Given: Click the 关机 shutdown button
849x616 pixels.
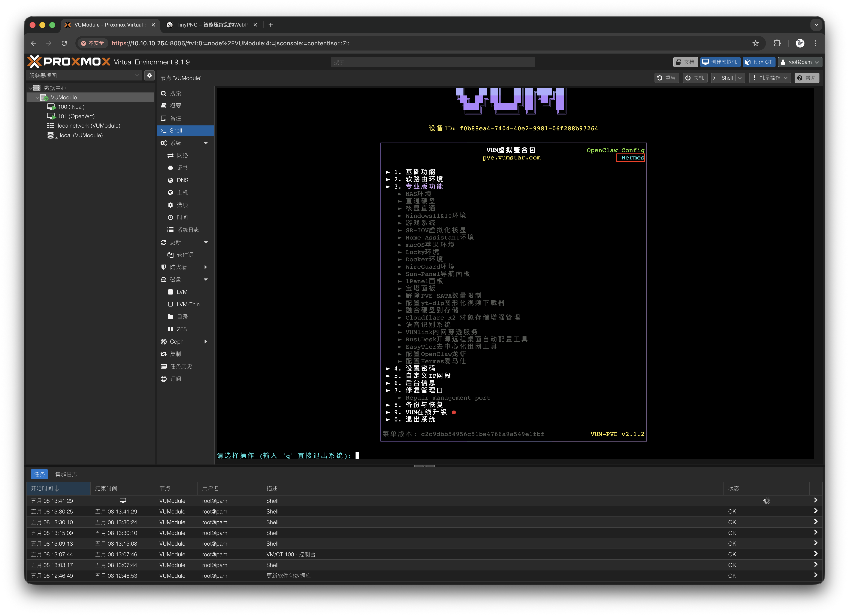Looking at the screenshot, I should [x=695, y=78].
